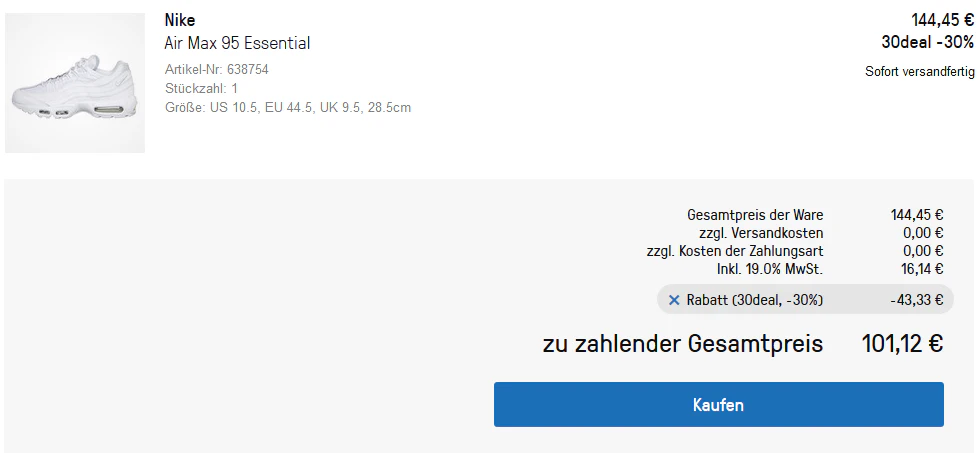Click the blue Kaufen button
This screenshot has width=980, height=453.
click(719, 405)
